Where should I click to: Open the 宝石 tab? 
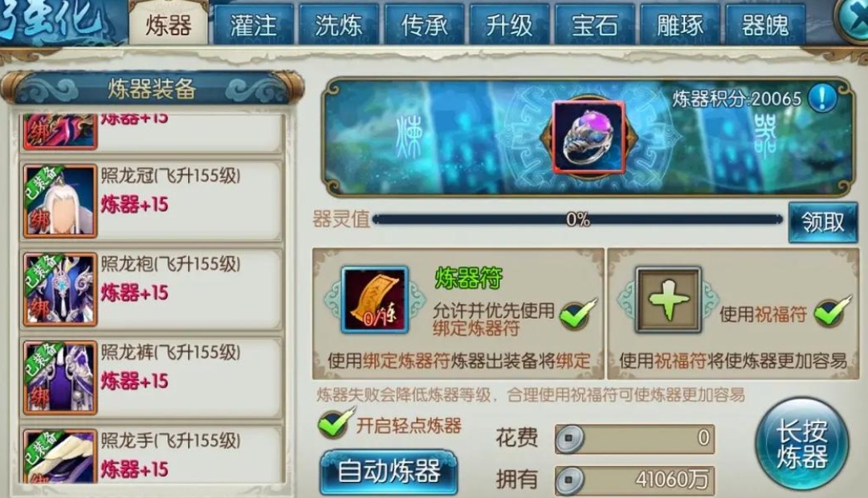[x=594, y=25]
